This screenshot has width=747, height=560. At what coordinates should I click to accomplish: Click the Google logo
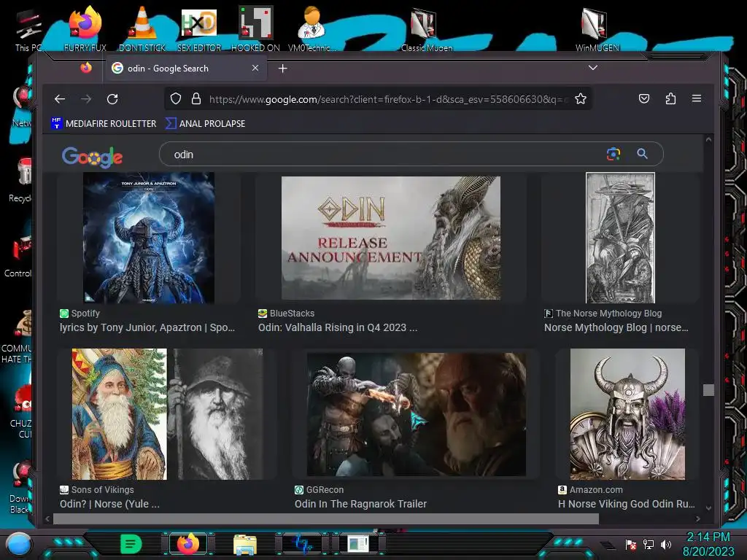(93, 157)
